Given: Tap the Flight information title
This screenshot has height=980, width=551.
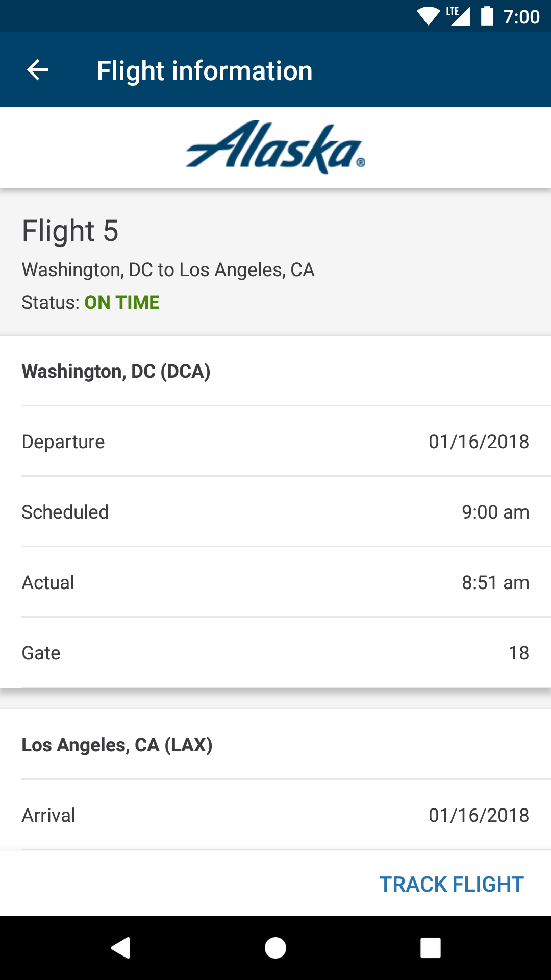Looking at the screenshot, I should coord(205,70).
